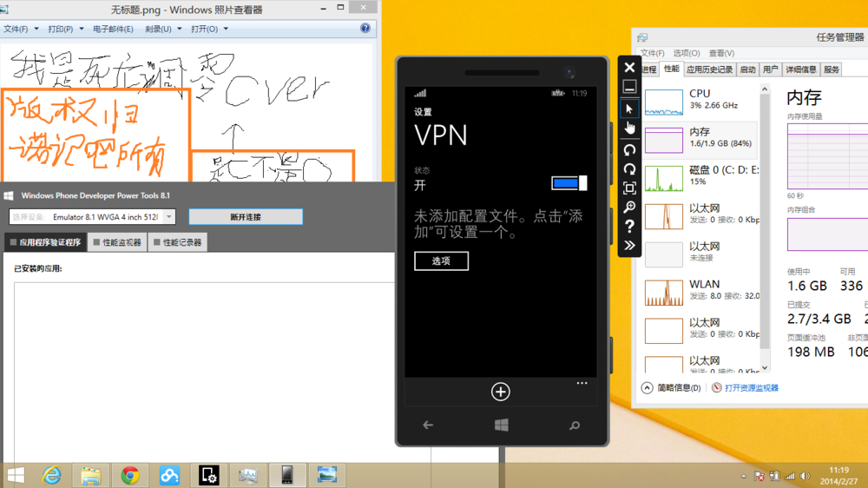
Task: Open Photo Viewer taskbar icon
Action: point(326,475)
